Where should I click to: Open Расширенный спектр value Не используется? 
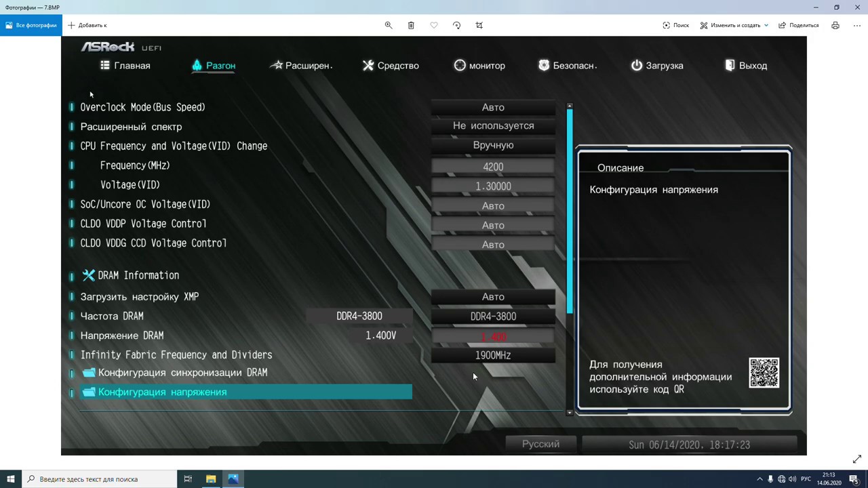(x=493, y=126)
